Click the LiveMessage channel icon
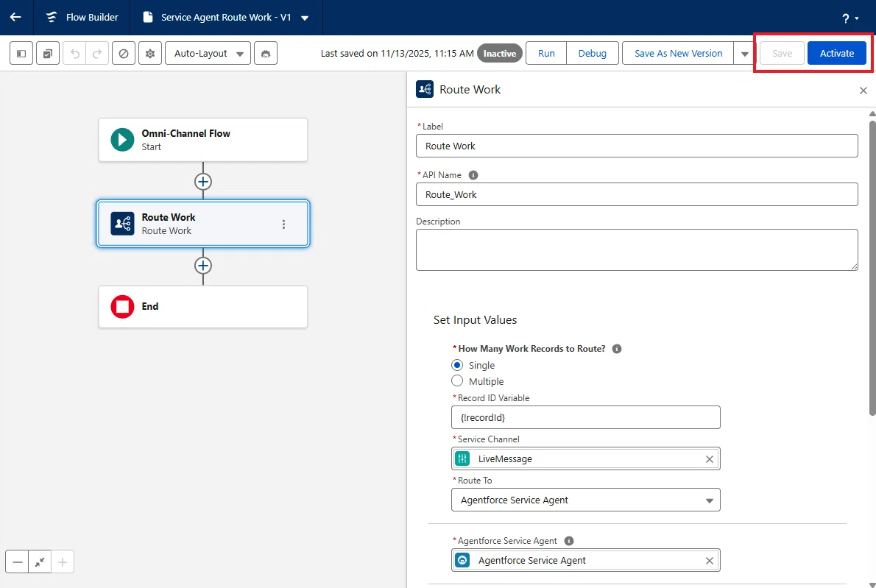Viewport: 876px width, 588px height. (x=462, y=458)
